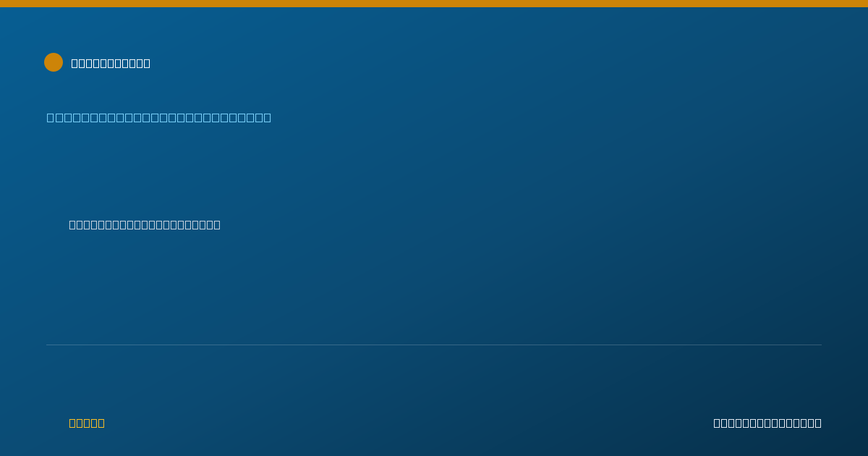Click the gray body text line
Image resolution: width=868 pixels, height=456 pixels.
pos(145,224)
